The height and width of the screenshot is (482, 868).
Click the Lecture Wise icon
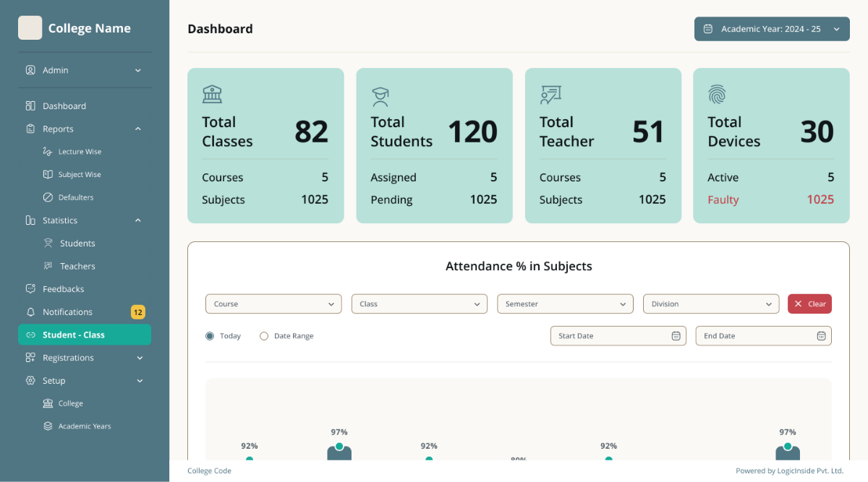pos(48,152)
